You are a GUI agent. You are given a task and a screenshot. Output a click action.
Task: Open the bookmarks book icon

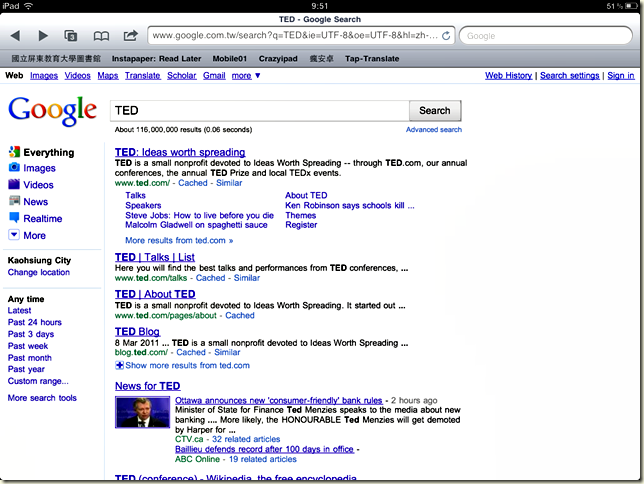click(x=101, y=36)
